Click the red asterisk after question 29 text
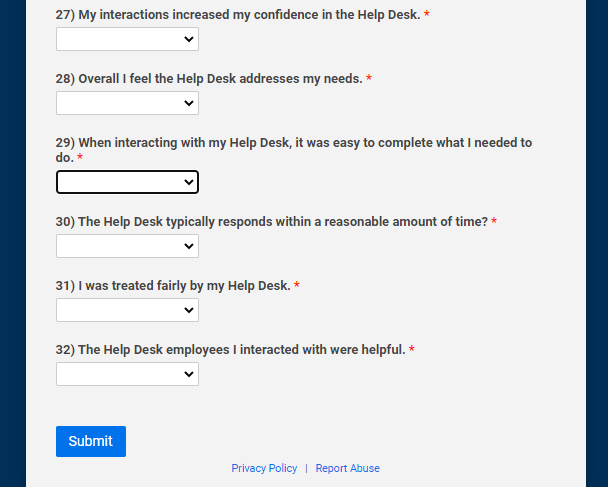 (x=80, y=159)
